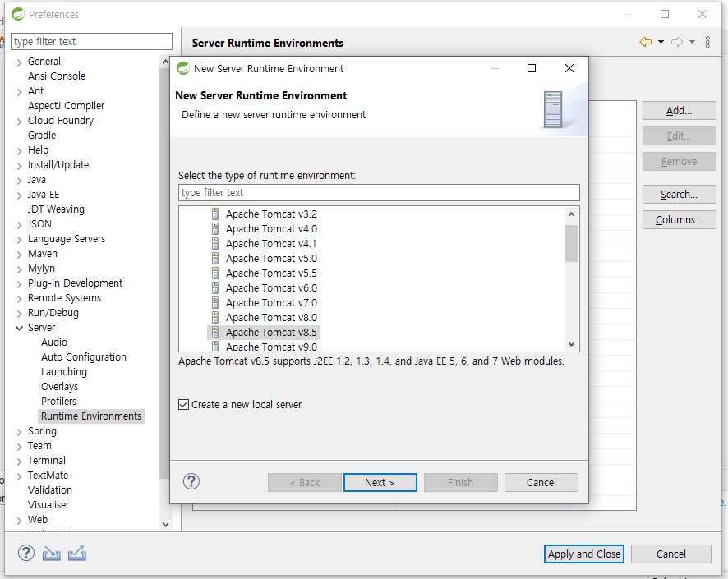Viewport: 728px width, 579px height.
Task: Click Next in the New Server dialog
Action: (380, 483)
